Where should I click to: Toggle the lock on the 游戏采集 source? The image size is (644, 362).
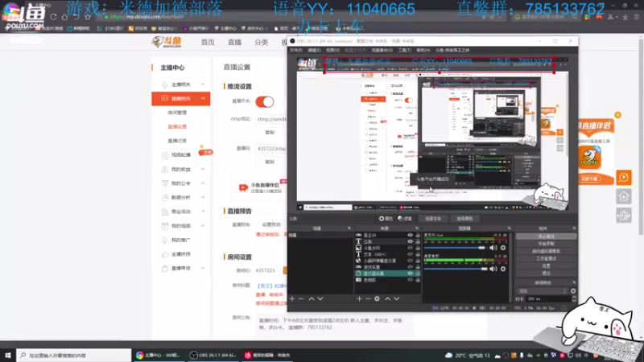pyautogui.click(x=418, y=267)
